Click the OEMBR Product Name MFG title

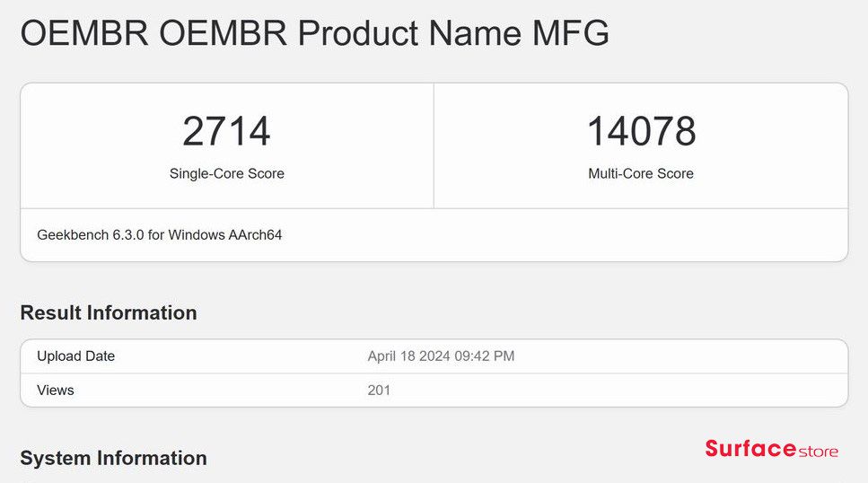click(x=314, y=32)
